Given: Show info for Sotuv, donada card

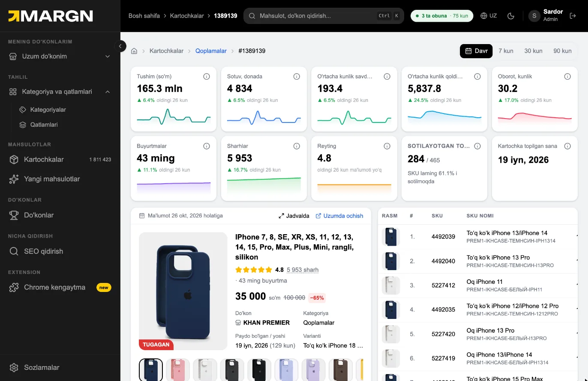Looking at the screenshot, I should pyautogui.click(x=297, y=77).
